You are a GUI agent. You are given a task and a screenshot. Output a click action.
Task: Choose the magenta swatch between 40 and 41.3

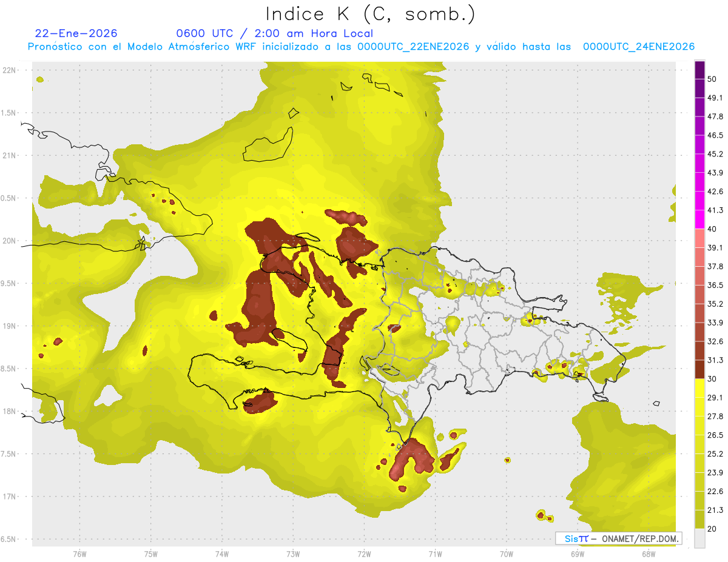(x=699, y=219)
